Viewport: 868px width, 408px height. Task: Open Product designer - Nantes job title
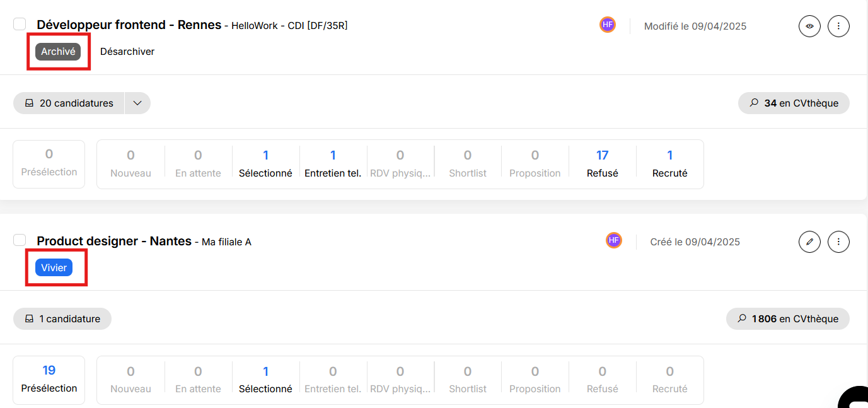pos(114,241)
